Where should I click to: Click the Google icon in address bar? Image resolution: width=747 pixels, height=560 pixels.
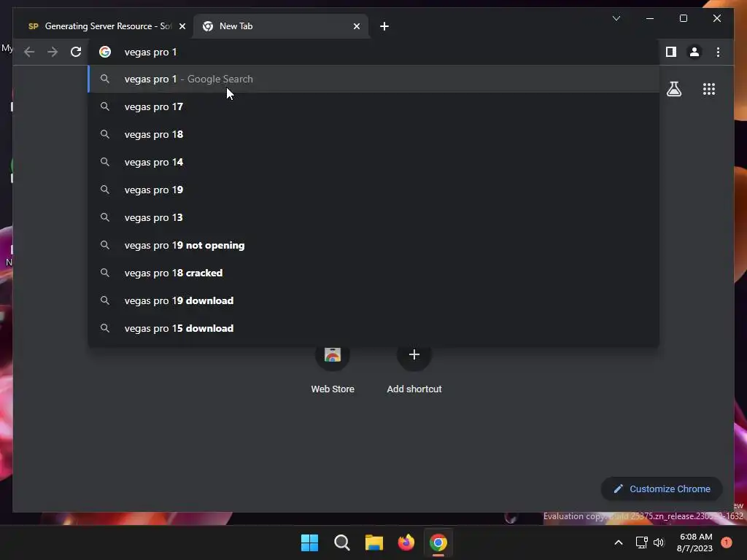105,52
